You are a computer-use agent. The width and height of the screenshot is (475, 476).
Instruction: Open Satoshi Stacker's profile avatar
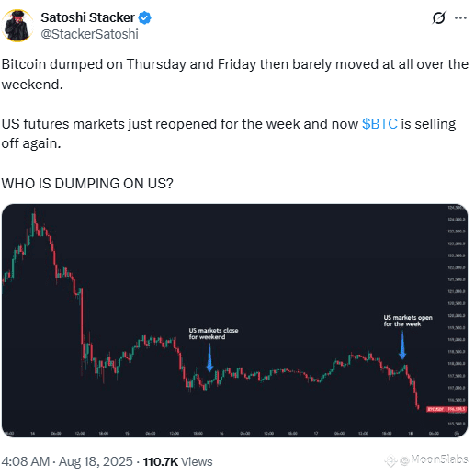pos(17,26)
